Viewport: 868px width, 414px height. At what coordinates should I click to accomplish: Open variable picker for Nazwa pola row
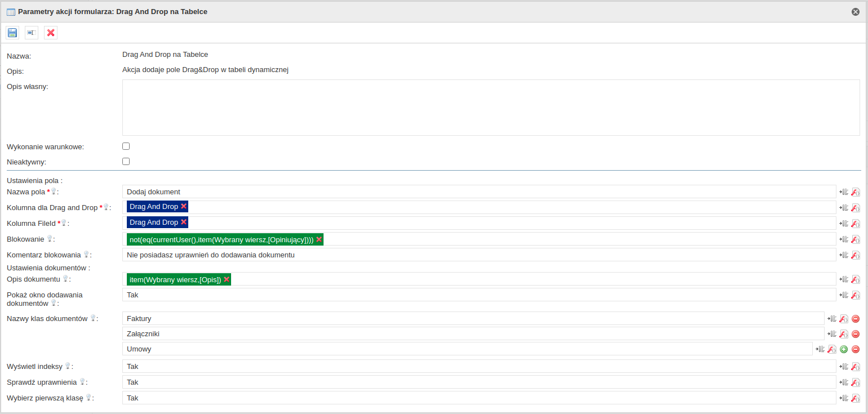[x=844, y=192]
